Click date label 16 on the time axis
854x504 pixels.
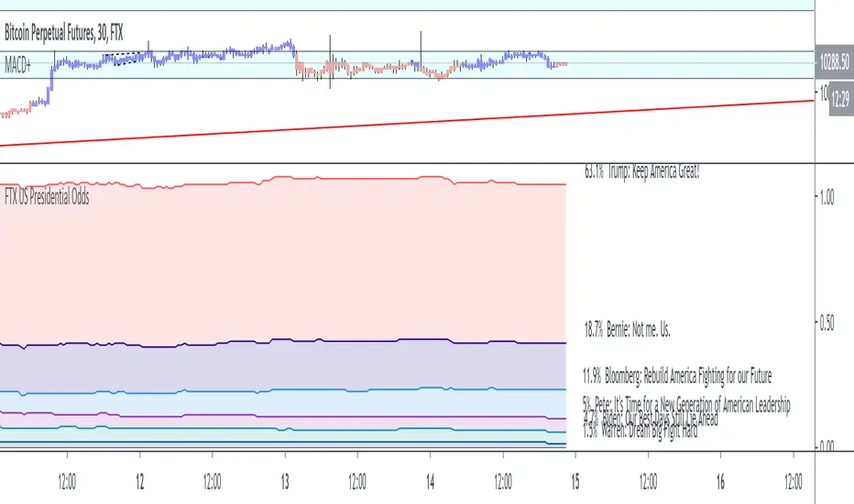(x=720, y=482)
